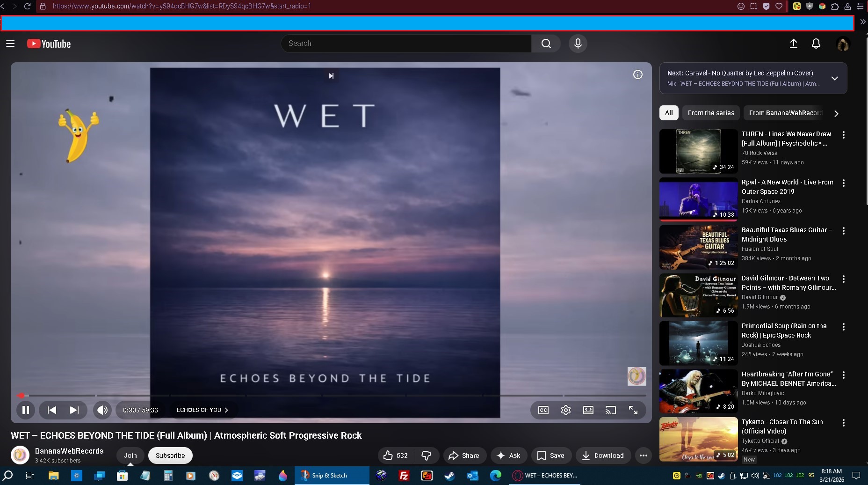The width and height of the screenshot is (868, 485).
Task: Seek on the video progress bar
Action: coord(332,396)
